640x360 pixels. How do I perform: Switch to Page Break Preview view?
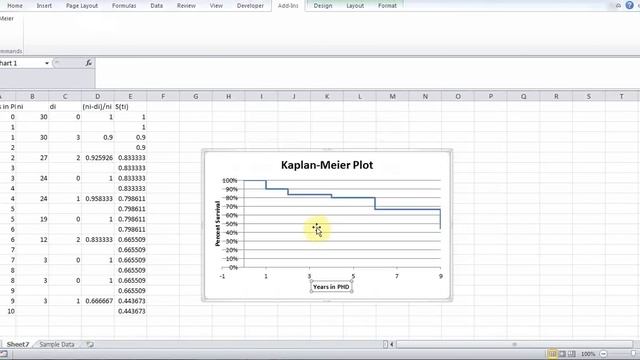572,354
